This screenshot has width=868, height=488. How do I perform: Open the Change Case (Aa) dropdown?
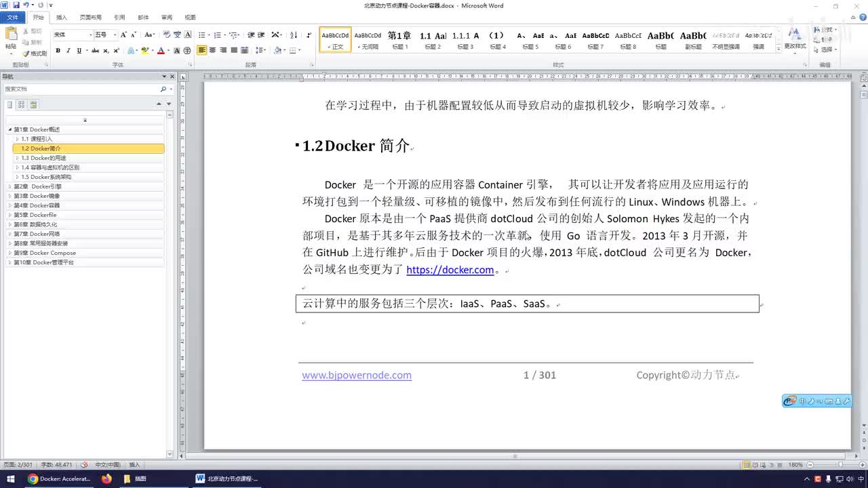(x=150, y=35)
